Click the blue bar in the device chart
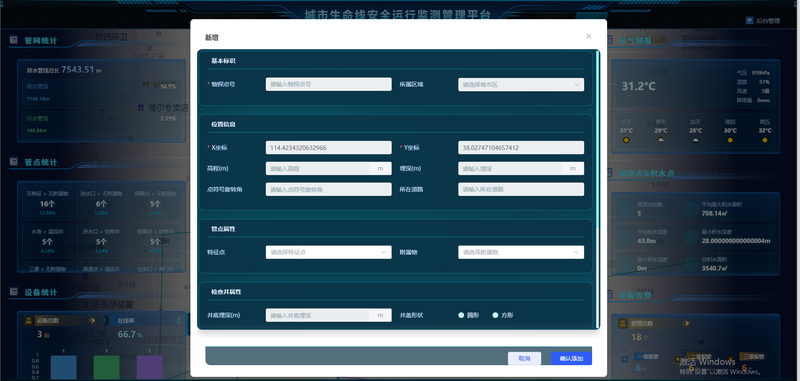 pos(64,367)
